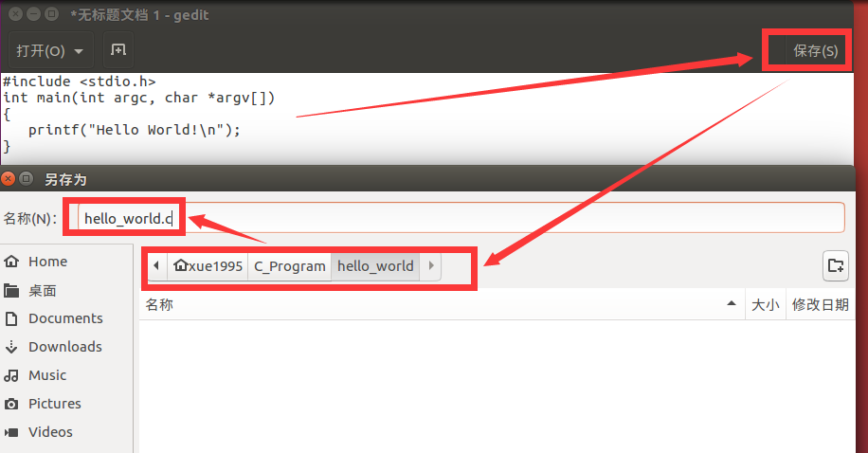Click the int main line in gedit editor
This screenshot has height=453, width=868.
coord(139,98)
